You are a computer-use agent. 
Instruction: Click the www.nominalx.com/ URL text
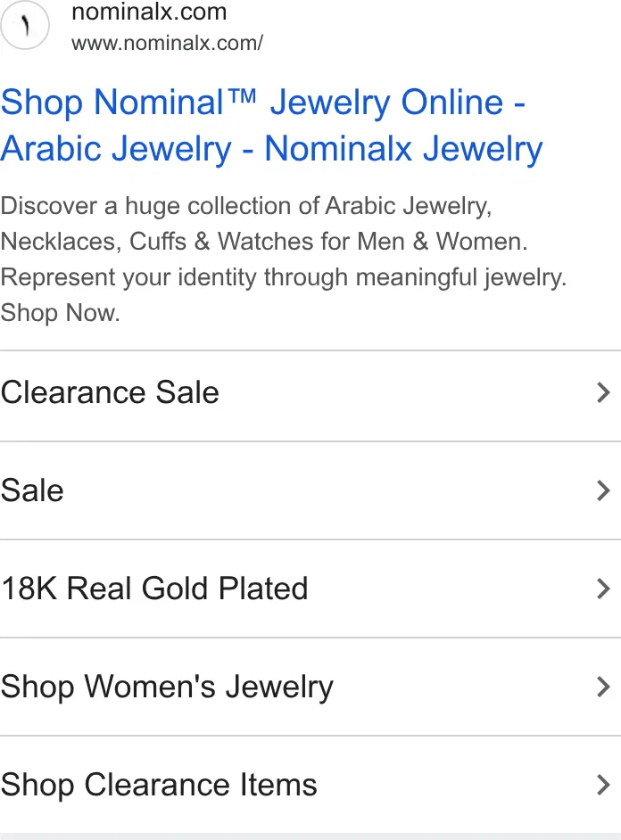pos(167,43)
